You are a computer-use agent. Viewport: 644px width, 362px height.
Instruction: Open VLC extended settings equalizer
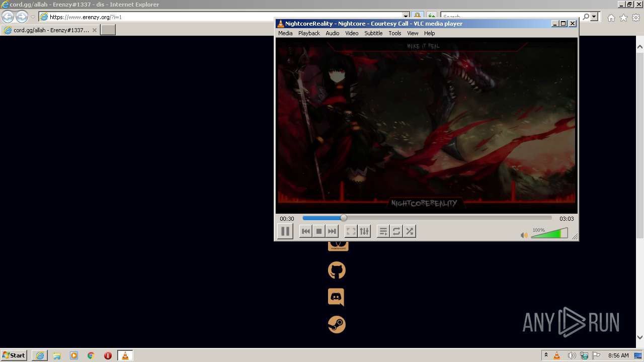coord(364,231)
